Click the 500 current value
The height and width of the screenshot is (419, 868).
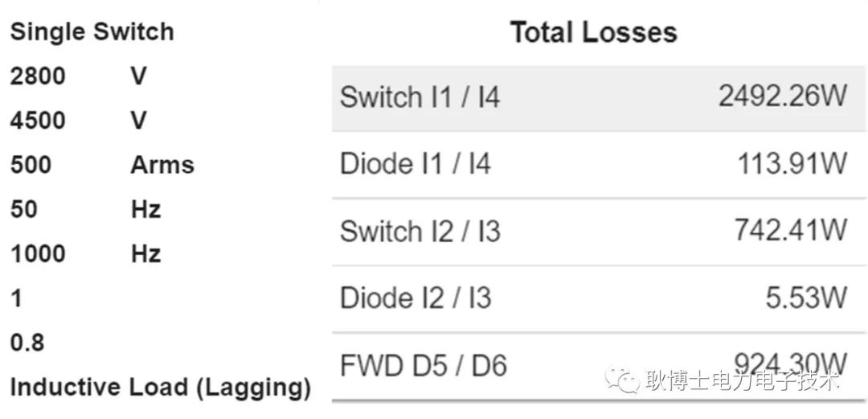[31, 165]
